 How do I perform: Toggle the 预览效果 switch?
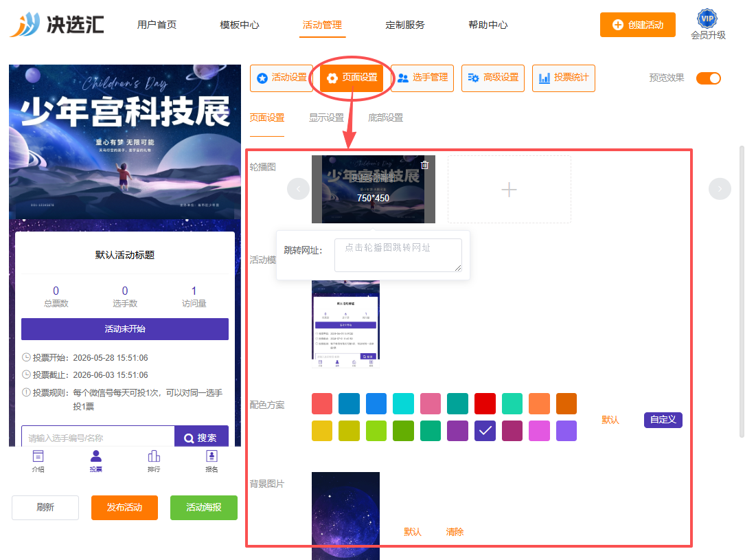click(708, 78)
